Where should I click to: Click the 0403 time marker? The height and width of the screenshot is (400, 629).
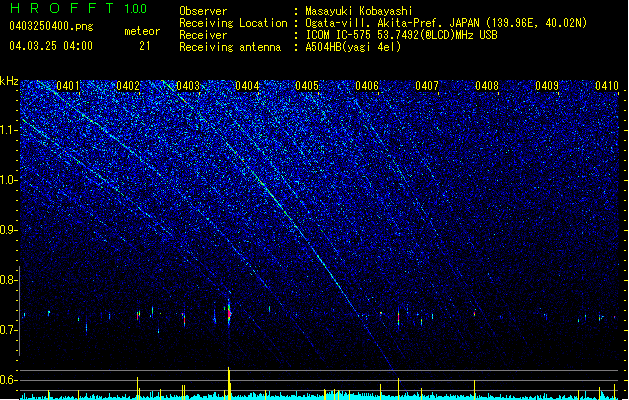click(188, 86)
